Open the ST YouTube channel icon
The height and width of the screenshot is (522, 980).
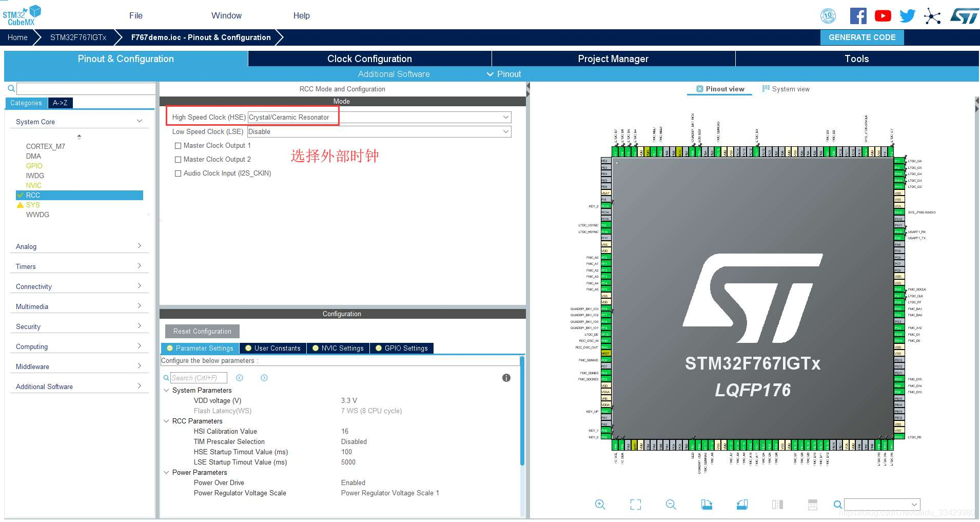click(883, 16)
